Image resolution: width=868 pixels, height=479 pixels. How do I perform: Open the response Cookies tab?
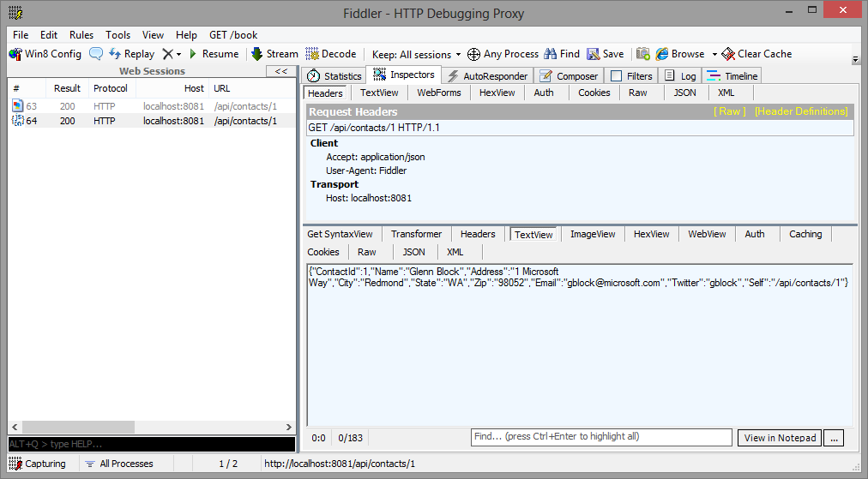323,252
